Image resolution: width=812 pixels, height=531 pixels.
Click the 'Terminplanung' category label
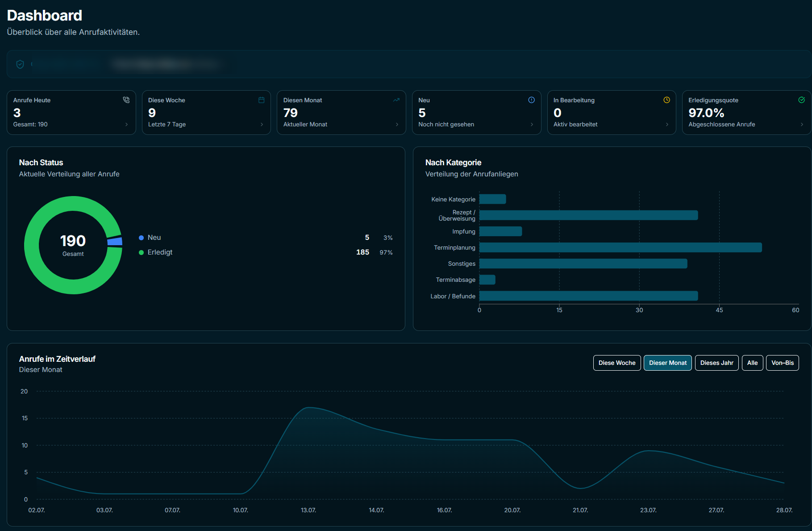point(454,247)
